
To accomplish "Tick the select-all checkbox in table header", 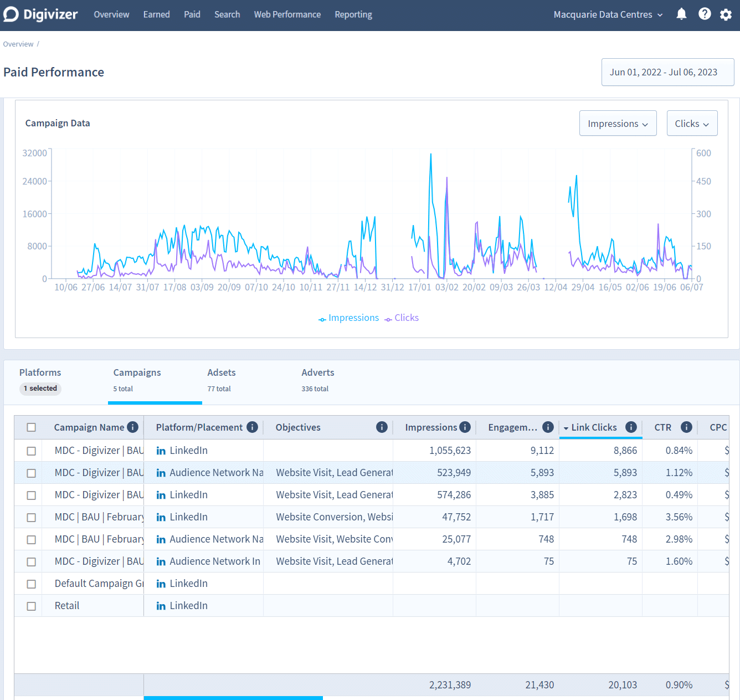I will click(x=32, y=427).
